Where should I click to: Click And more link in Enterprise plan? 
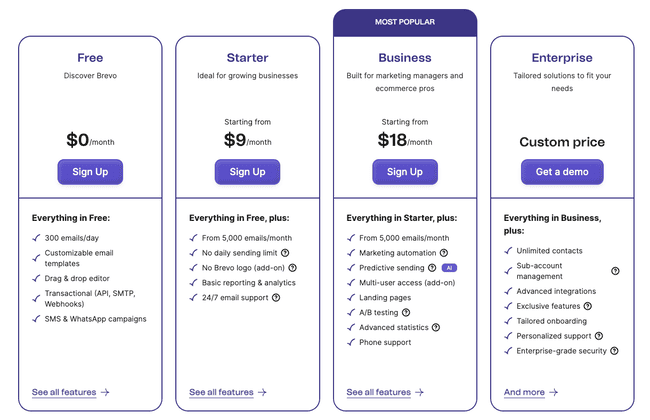point(530,393)
